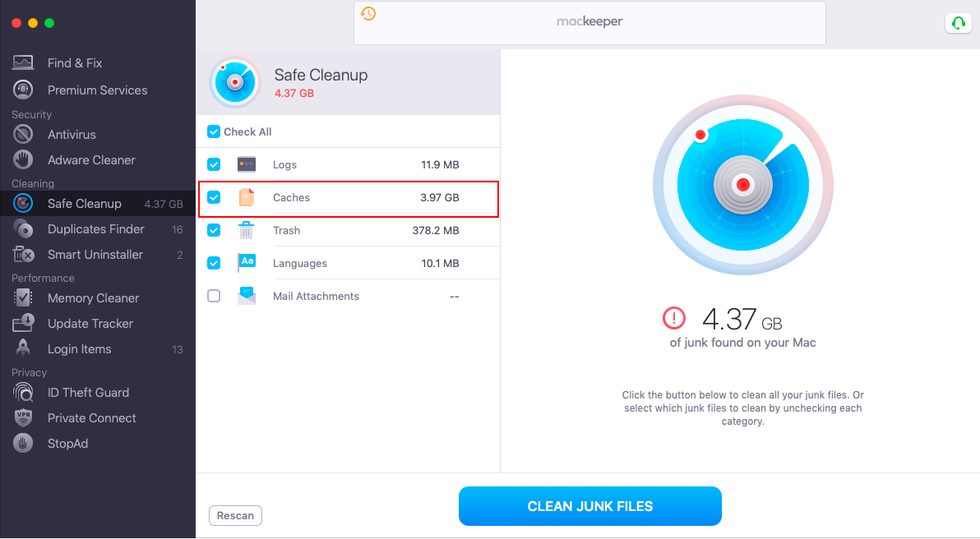Click the Logs category icon
This screenshot has height=539, width=980.
coord(247,164)
